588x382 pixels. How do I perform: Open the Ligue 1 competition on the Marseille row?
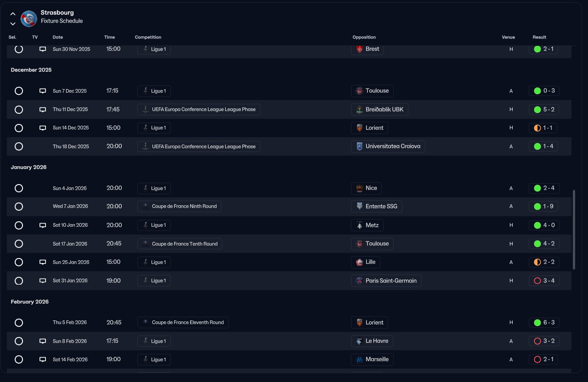tap(154, 360)
